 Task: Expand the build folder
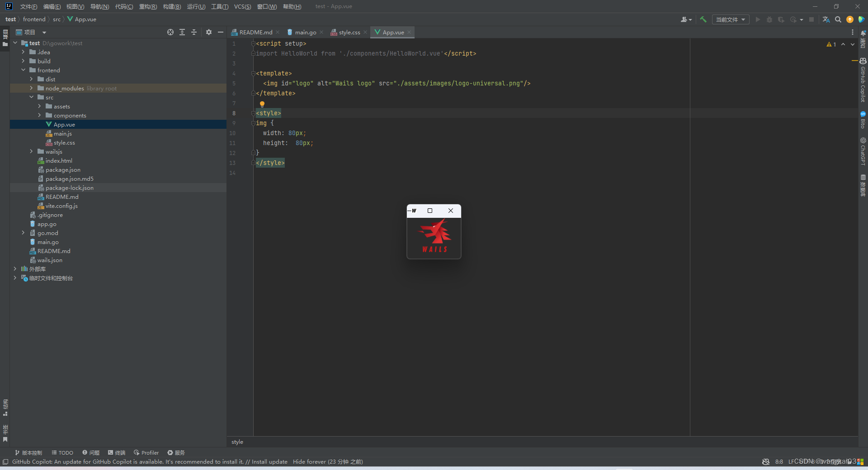tap(23, 61)
